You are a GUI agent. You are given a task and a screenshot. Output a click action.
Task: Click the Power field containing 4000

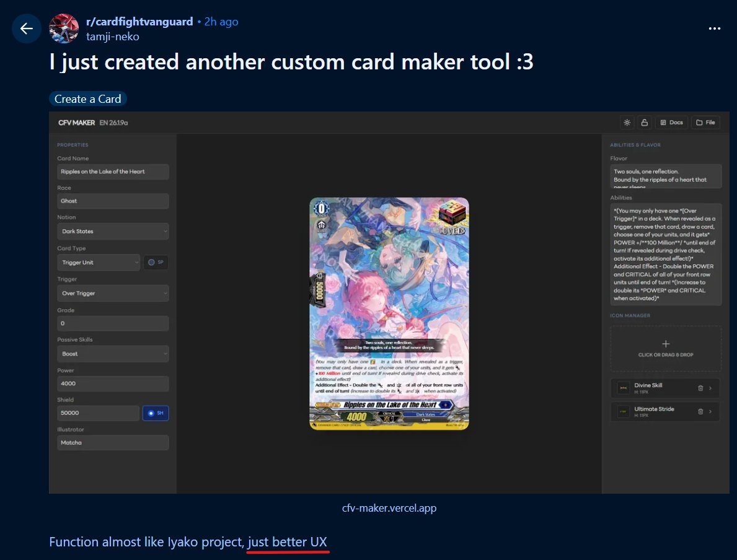[113, 383]
